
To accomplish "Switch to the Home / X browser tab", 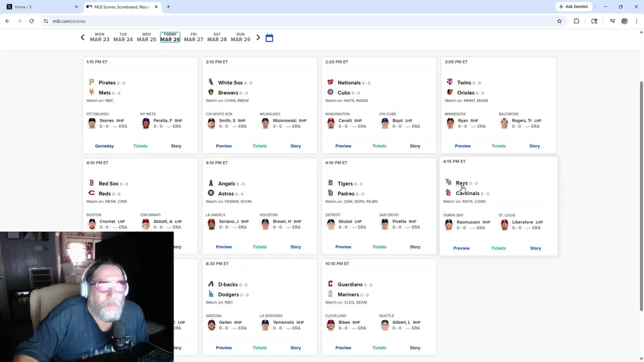I will tap(41, 7).
